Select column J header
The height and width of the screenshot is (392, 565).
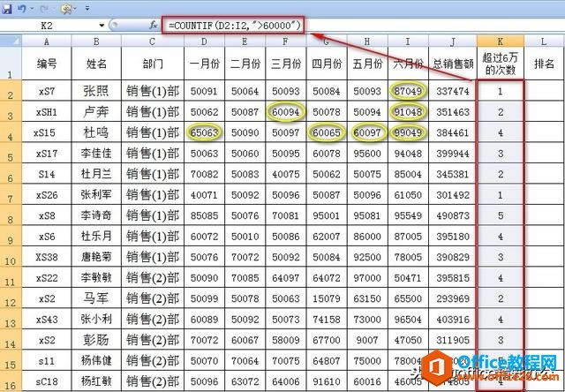(x=453, y=41)
